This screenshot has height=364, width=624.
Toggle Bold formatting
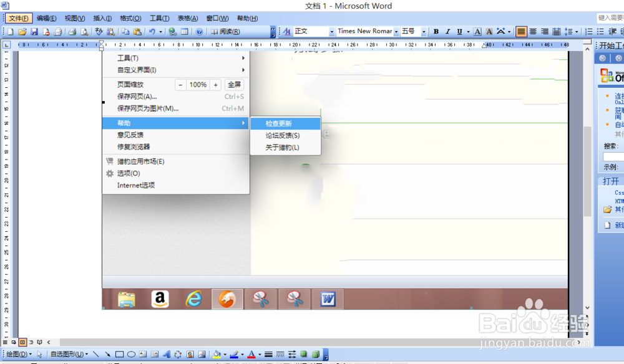click(x=436, y=31)
